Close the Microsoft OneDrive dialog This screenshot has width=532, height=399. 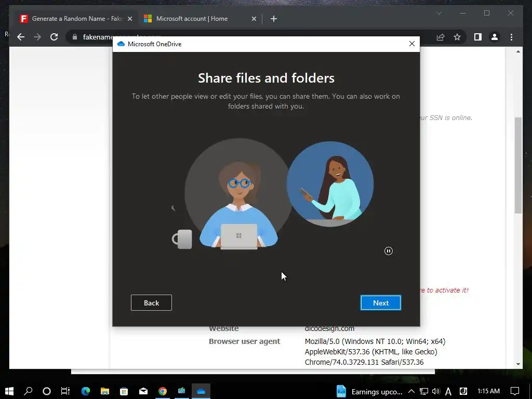pyautogui.click(x=411, y=44)
